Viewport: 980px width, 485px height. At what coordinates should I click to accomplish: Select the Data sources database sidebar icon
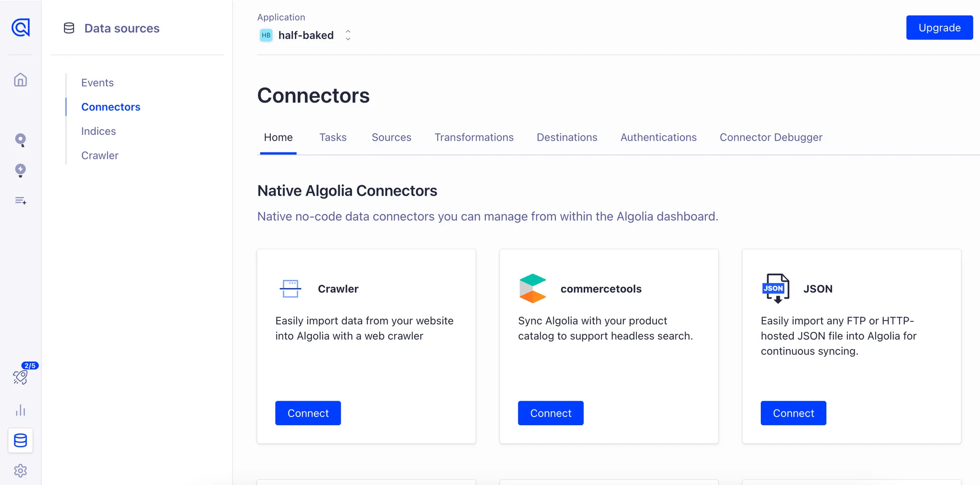coord(21,440)
